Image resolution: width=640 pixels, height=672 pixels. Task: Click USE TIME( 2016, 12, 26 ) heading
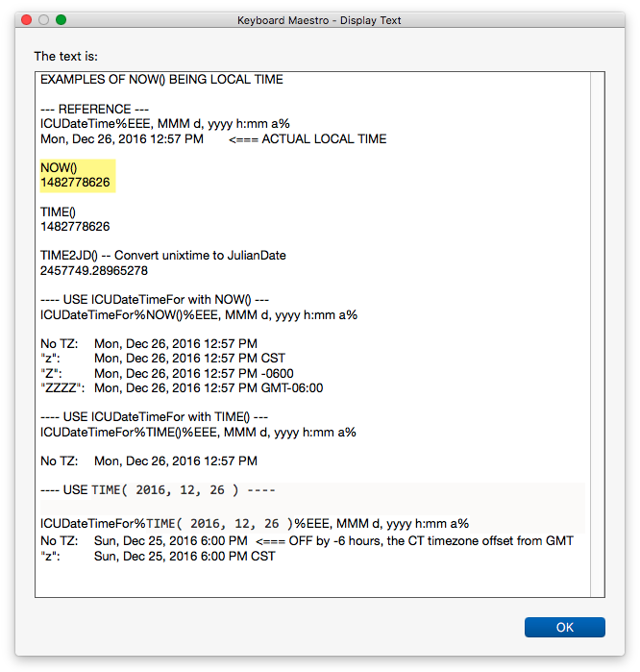tap(158, 490)
